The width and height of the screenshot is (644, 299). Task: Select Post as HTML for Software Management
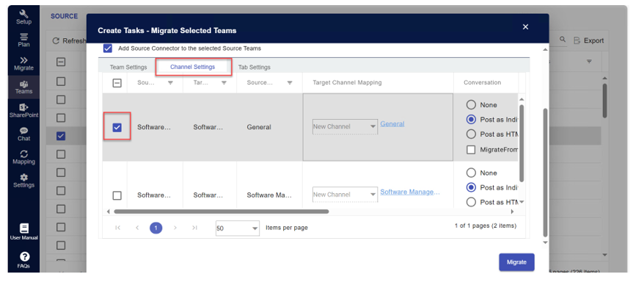[x=471, y=202]
